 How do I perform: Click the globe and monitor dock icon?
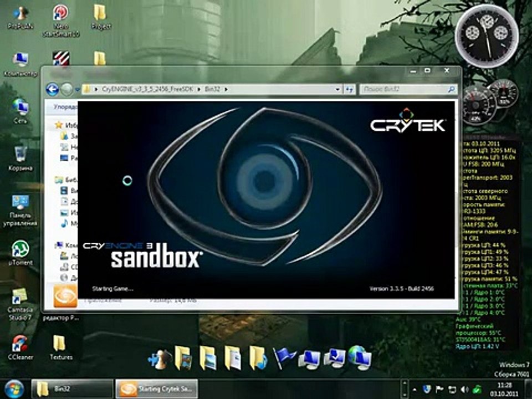pyautogui.click(x=359, y=357)
